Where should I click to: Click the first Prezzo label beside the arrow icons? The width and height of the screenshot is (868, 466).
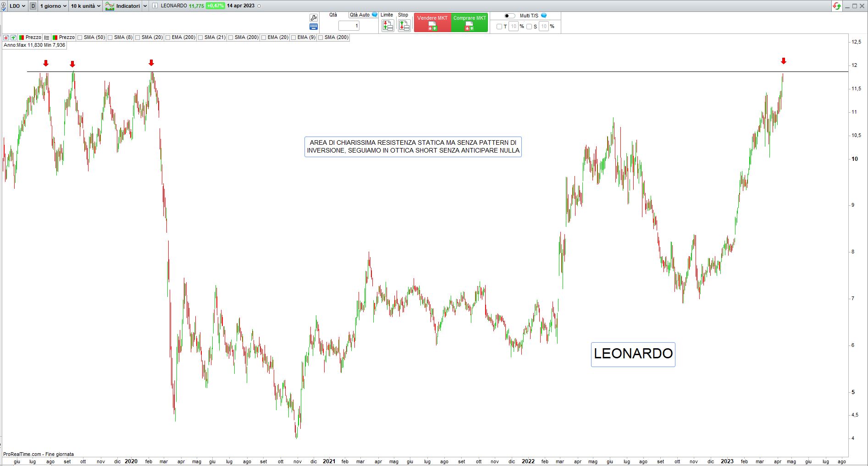[33, 38]
